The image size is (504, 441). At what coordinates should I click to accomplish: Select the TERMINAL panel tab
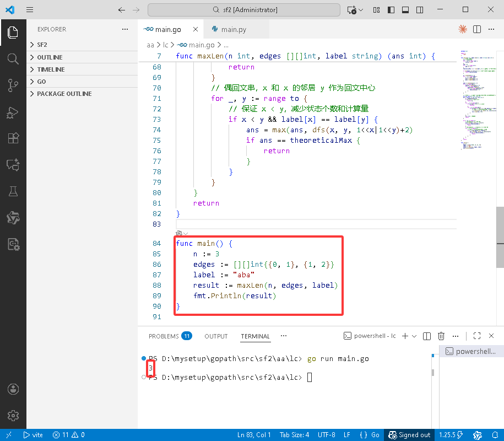[x=255, y=336]
